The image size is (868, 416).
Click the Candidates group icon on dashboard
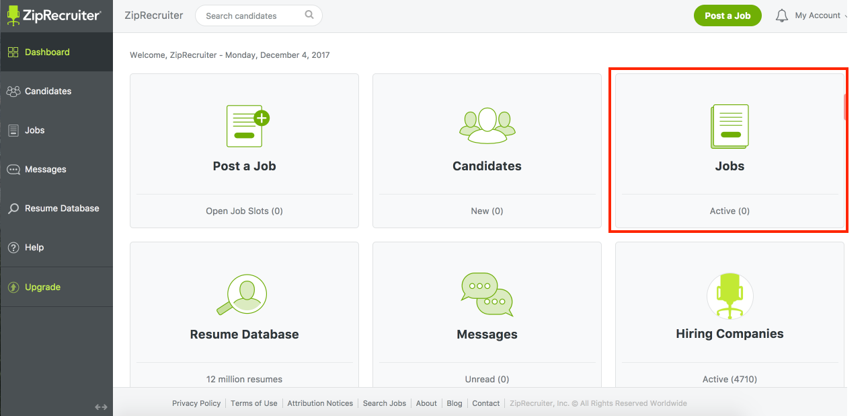coord(487,126)
